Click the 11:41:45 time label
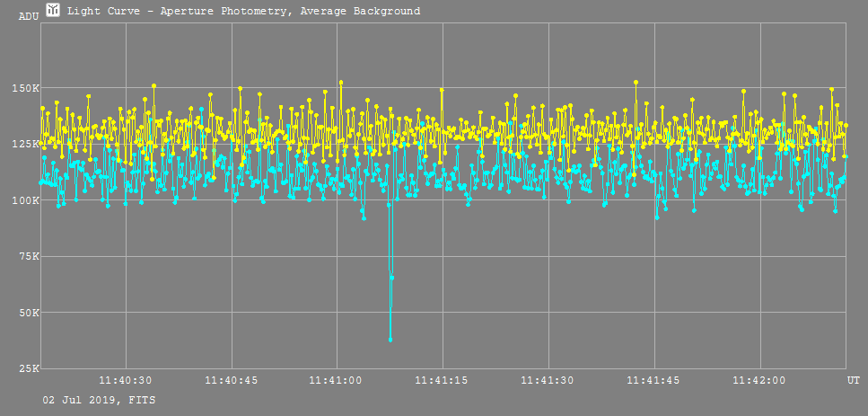This screenshot has height=416, width=868. pyautogui.click(x=653, y=380)
